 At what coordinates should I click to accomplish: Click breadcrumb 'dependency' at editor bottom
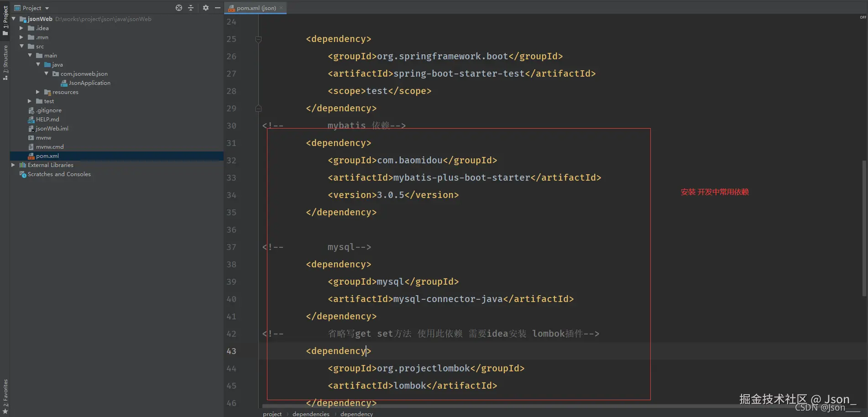coord(357,414)
